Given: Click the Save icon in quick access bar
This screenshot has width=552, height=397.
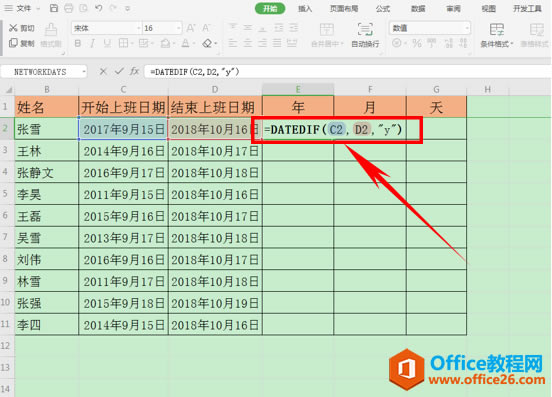Looking at the screenshot, I should click(x=54, y=8).
